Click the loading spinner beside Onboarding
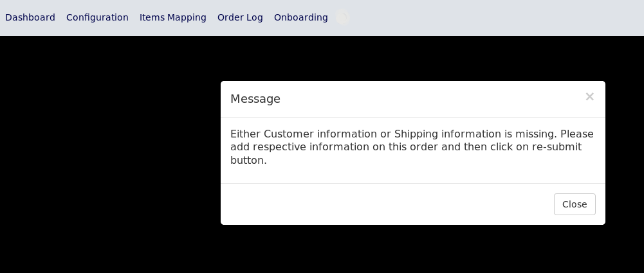 342,17
